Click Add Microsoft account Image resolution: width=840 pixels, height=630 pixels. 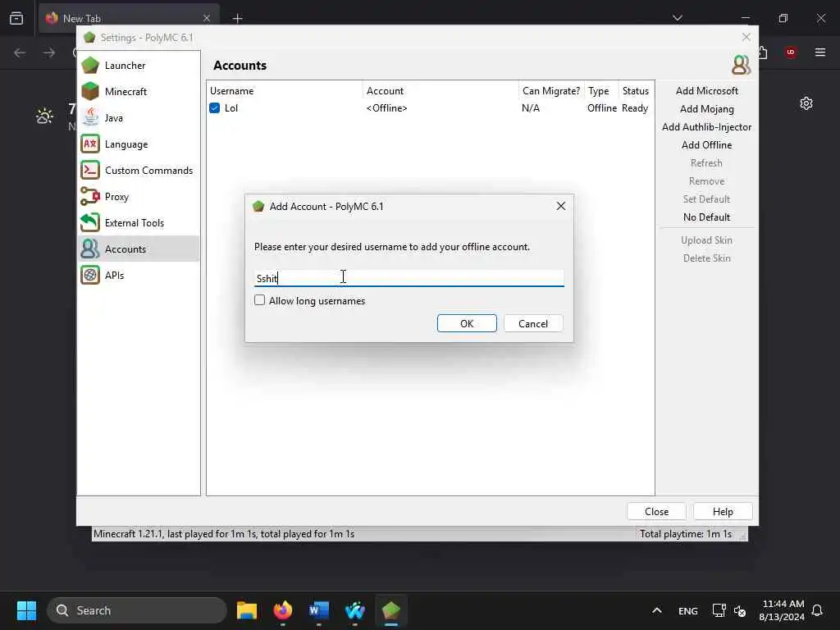(x=706, y=91)
